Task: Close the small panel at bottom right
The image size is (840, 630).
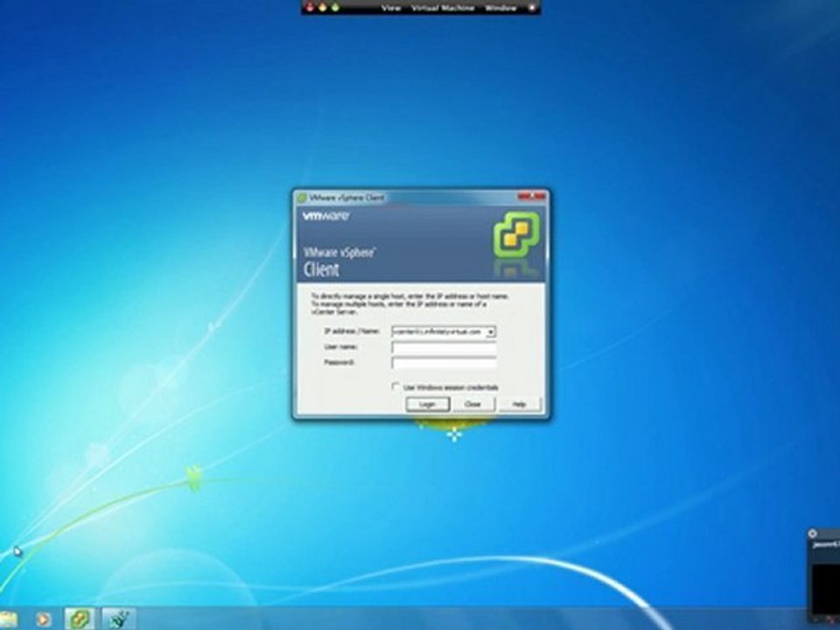Action: tap(813, 534)
